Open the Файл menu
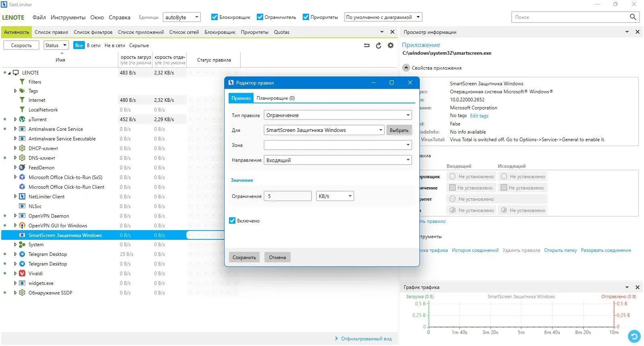The image size is (644, 346). click(x=39, y=17)
